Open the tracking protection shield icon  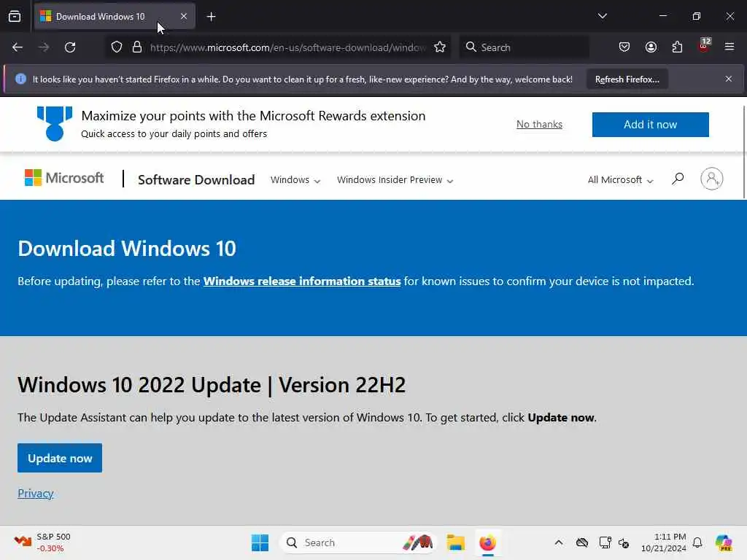[x=117, y=47]
